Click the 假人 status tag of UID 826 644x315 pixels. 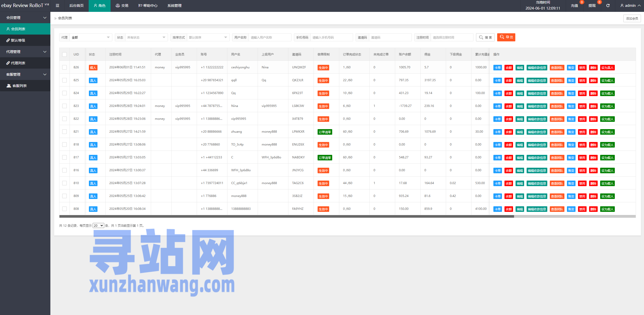pyautogui.click(x=93, y=68)
